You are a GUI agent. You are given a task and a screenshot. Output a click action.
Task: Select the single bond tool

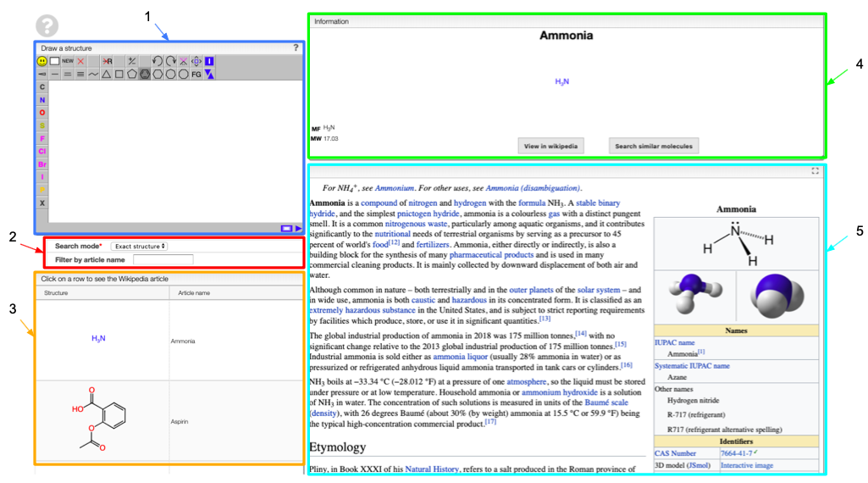coord(54,75)
